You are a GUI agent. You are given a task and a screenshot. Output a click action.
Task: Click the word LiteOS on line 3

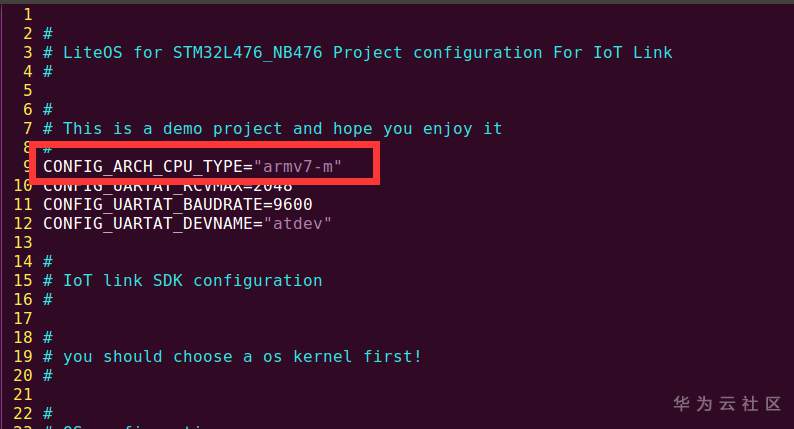coord(93,52)
